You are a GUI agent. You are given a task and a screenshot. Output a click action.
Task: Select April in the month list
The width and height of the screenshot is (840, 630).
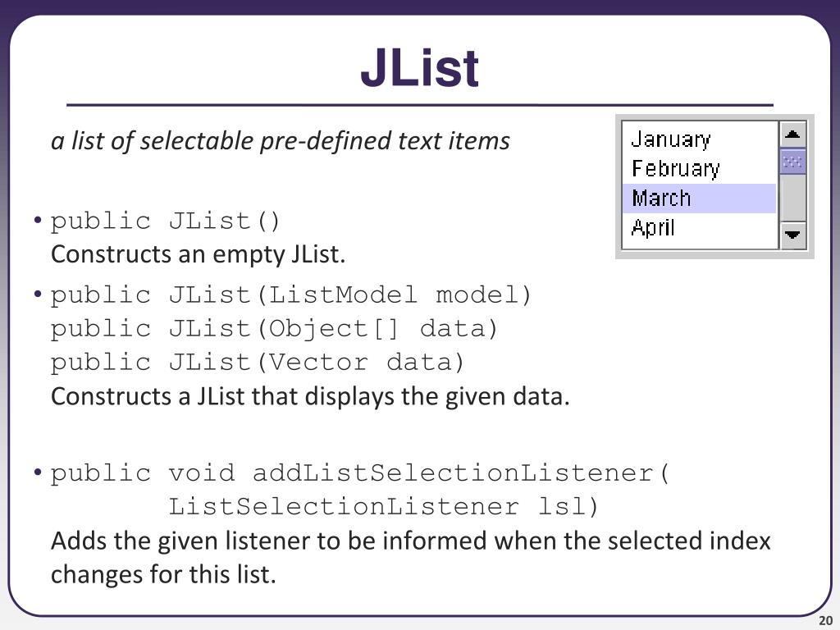[x=700, y=228]
